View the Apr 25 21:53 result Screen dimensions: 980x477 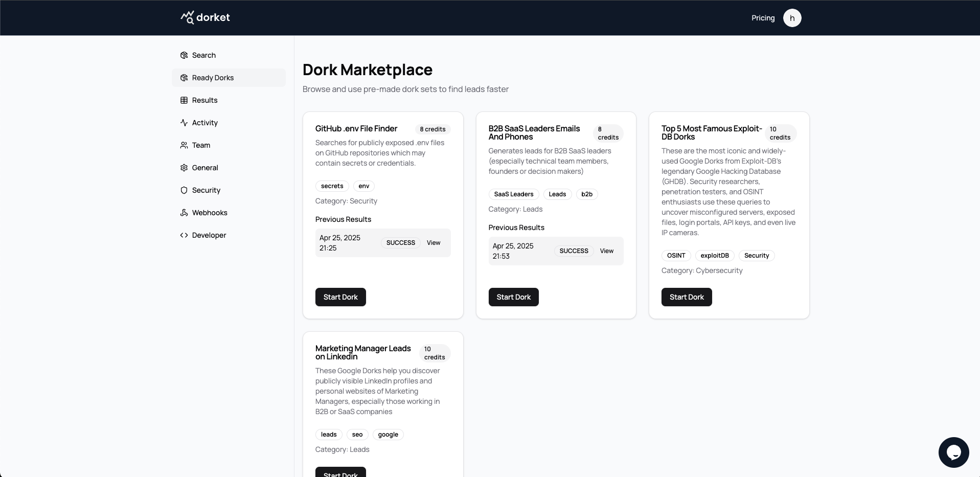(x=606, y=251)
